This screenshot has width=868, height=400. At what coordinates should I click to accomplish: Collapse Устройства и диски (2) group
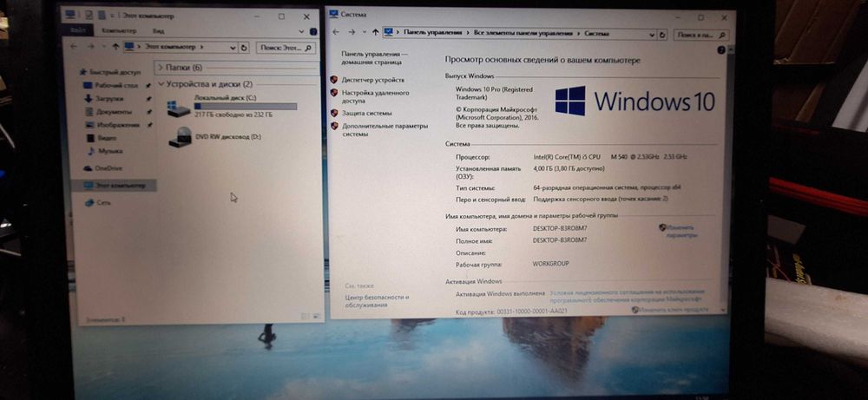point(161,84)
